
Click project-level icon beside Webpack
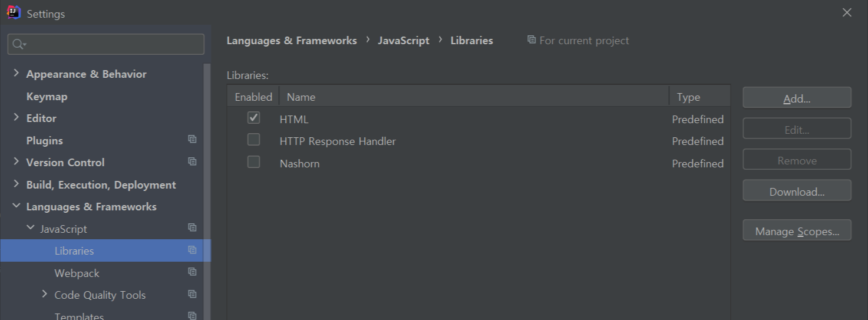tap(192, 272)
